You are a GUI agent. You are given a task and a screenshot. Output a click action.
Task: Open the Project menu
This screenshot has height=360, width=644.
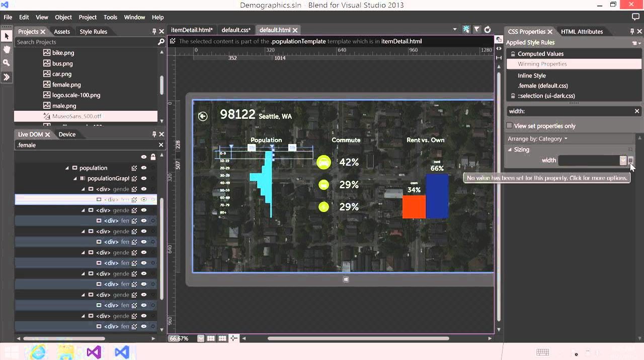(88, 17)
